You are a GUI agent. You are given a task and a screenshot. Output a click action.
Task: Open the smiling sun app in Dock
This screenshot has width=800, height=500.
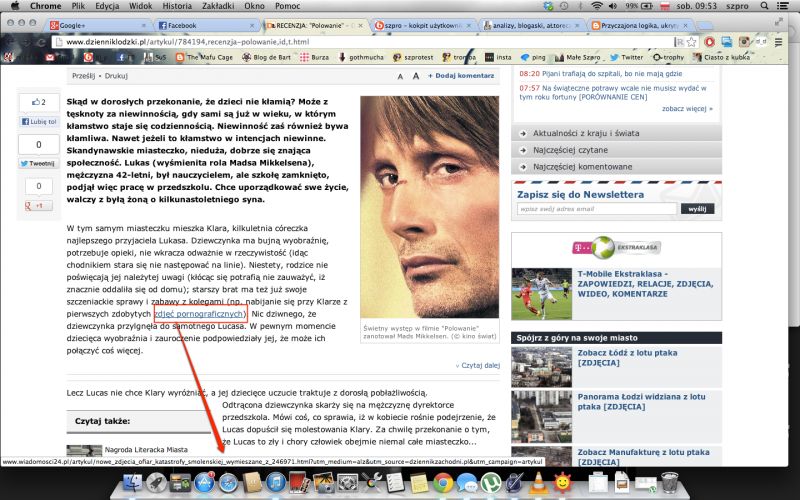563,483
